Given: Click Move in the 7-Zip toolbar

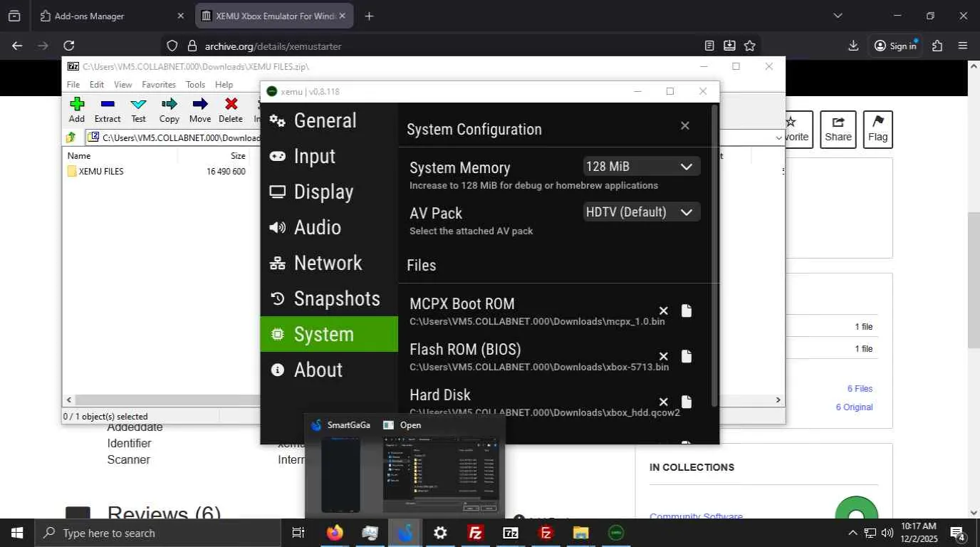Looking at the screenshot, I should click(x=200, y=110).
